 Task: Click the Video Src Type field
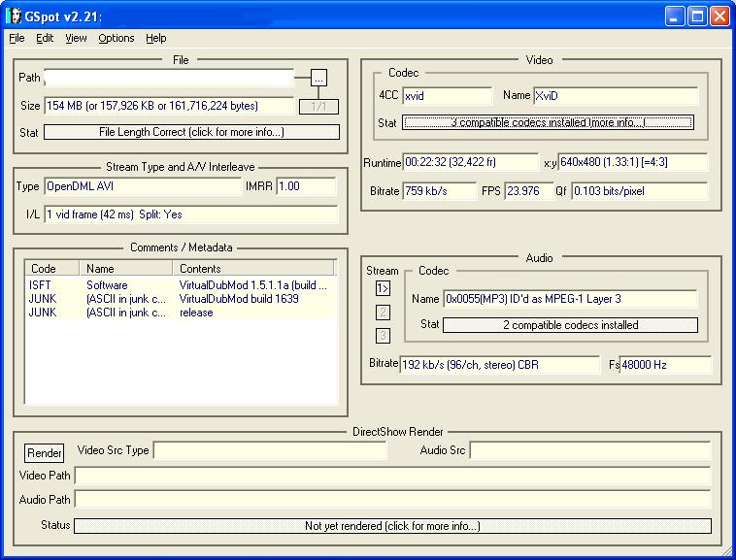click(x=270, y=450)
